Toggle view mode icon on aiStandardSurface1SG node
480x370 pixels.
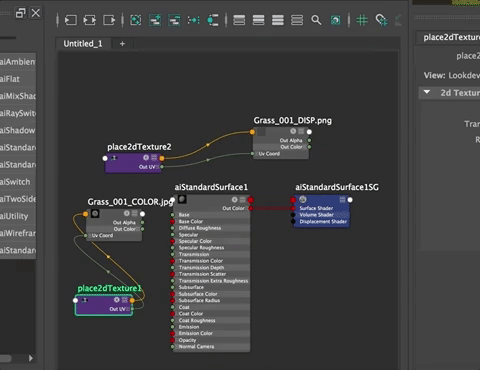(342, 200)
